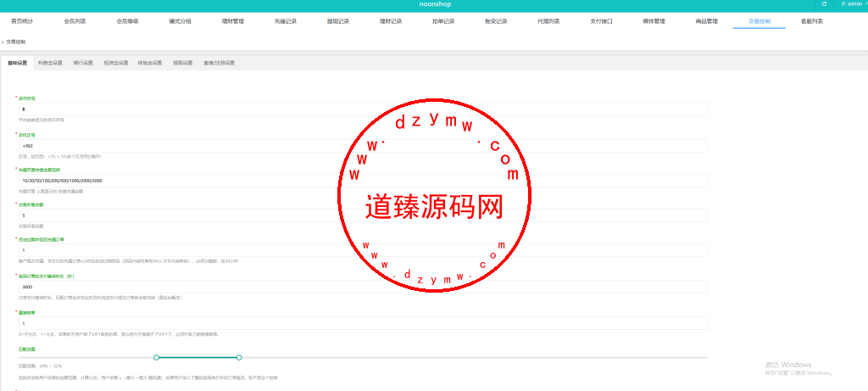Open the admin user menu
This screenshot has width=868, height=391.
tap(854, 4)
